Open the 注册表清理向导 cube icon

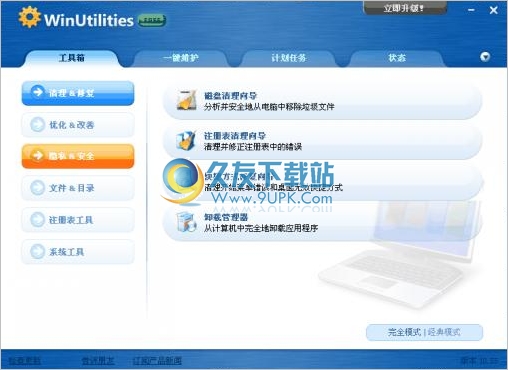[x=186, y=141]
